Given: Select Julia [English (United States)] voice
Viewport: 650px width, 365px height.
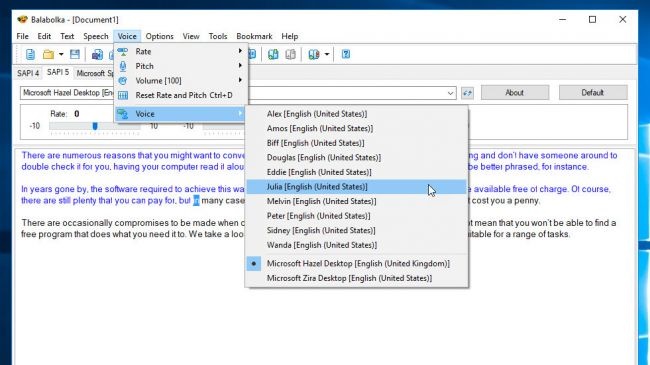Looking at the screenshot, I should click(357, 187).
